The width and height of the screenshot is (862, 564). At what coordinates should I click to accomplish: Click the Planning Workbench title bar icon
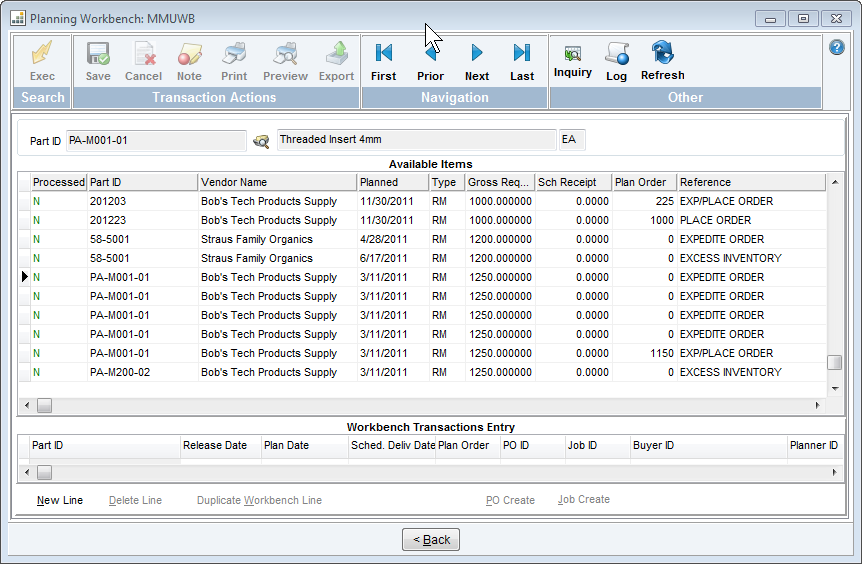pos(18,18)
